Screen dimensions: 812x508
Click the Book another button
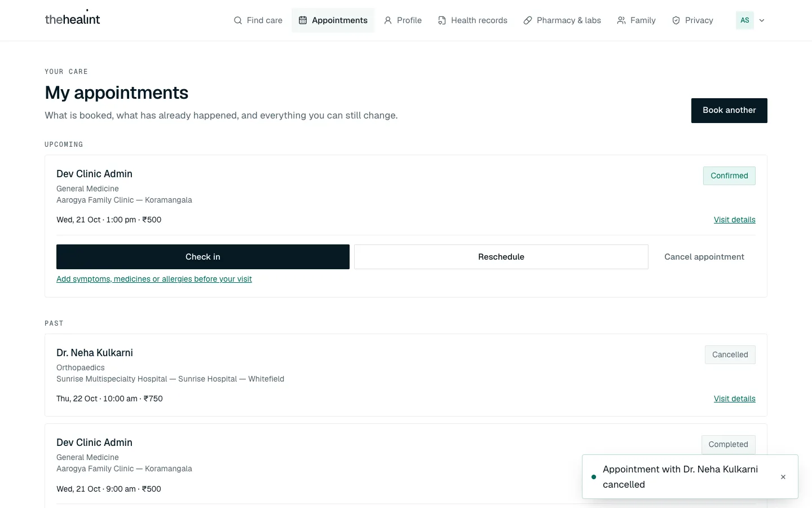[729, 111]
